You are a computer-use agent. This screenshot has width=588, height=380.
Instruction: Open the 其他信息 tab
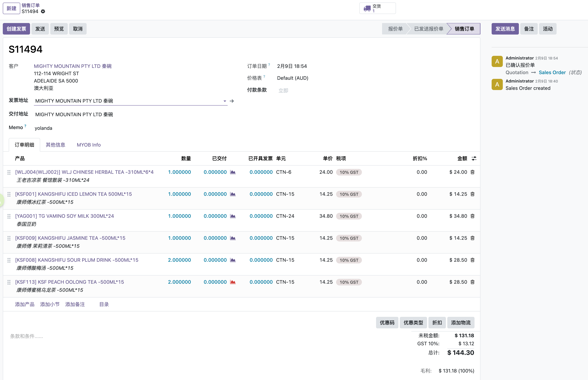tap(56, 145)
